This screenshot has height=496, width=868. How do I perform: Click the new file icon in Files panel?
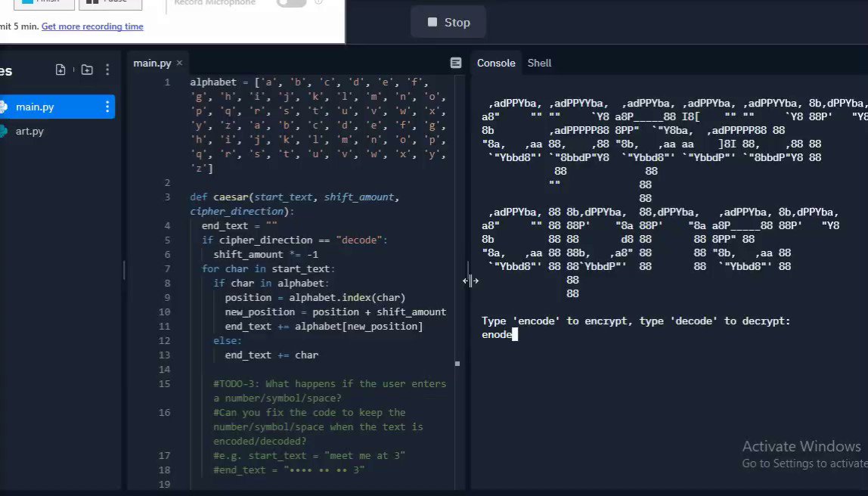(60, 70)
